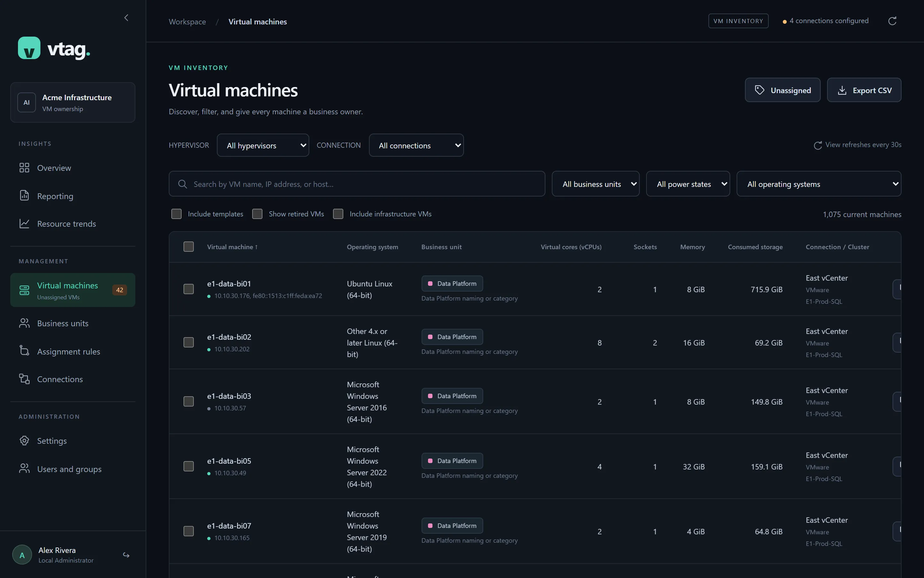Click Data Platform tag on e1-data-bi05 row

pyautogui.click(x=452, y=461)
